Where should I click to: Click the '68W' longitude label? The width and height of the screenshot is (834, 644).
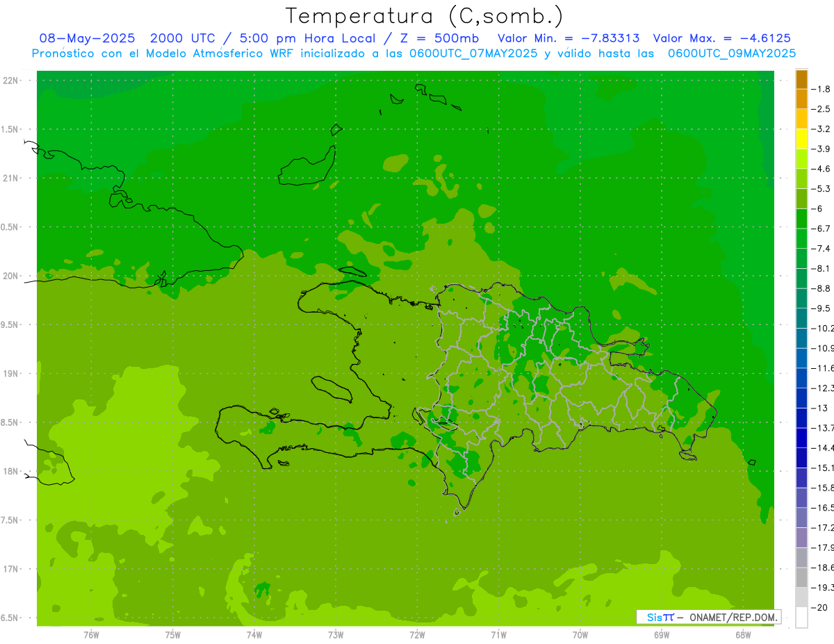point(742,635)
